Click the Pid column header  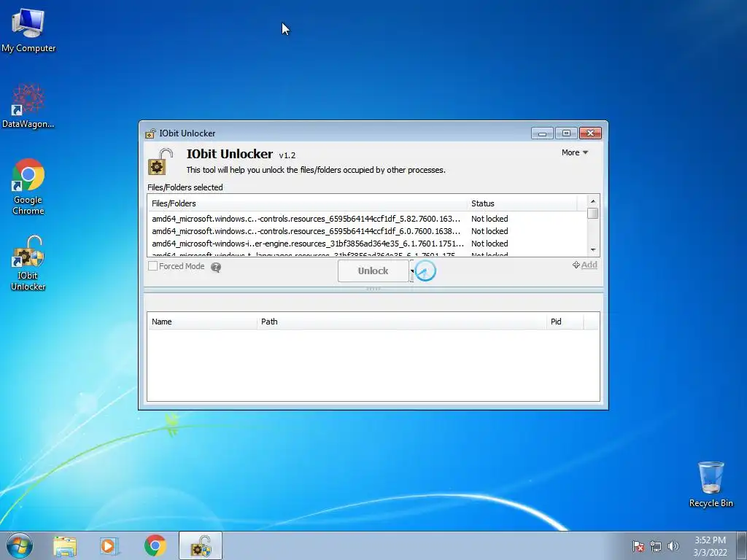pyautogui.click(x=565, y=322)
